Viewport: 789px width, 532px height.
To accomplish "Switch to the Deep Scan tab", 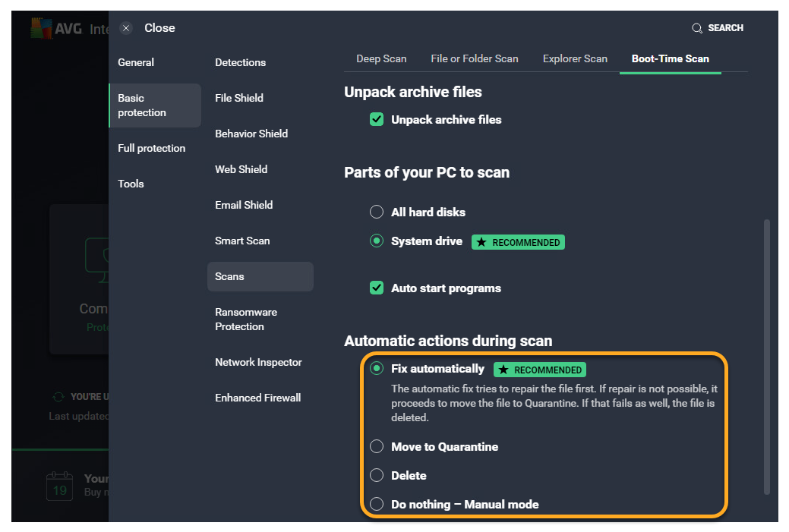I will [381, 58].
